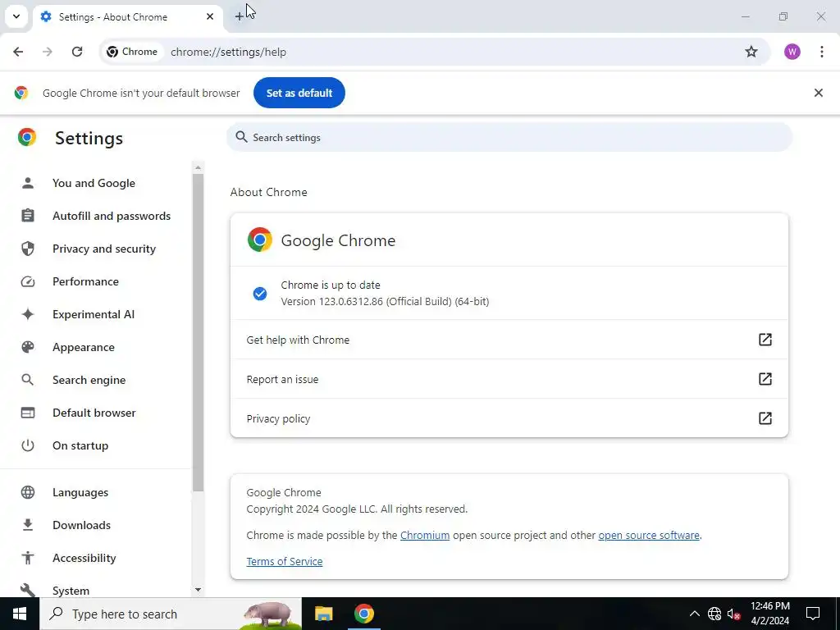840x630 pixels.
Task: Click the Downloads arrow icon
Action: tap(28, 525)
